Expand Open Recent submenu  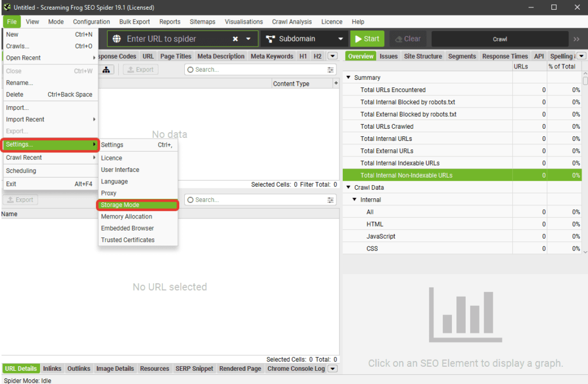tap(51, 58)
